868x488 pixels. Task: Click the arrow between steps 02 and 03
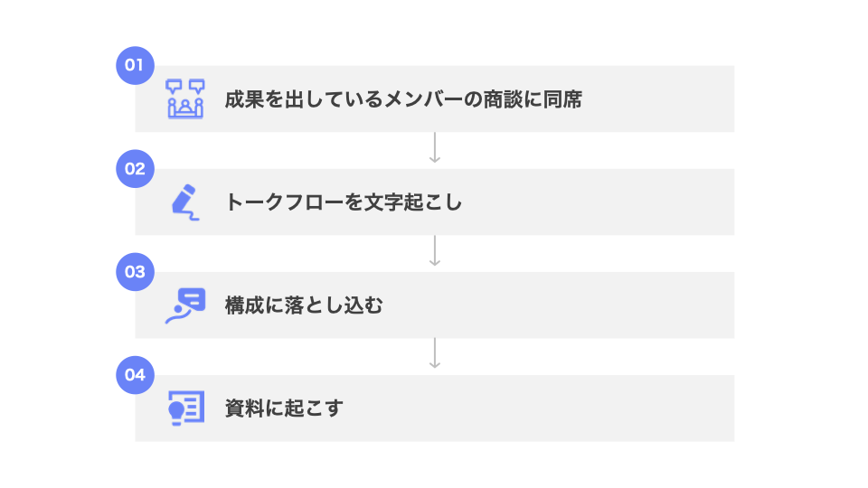click(435, 252)
